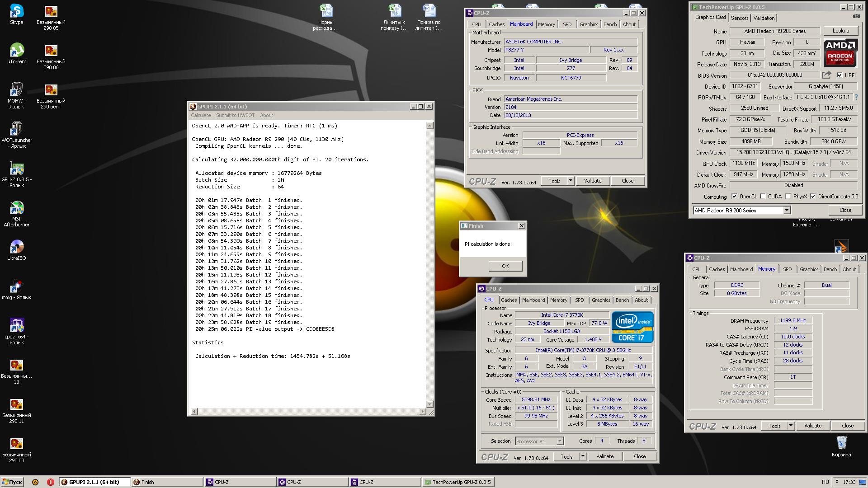The height and width of the screenshot is (488, 868).
Task: Select SPD tab in CPU-Z Memory window
Action: (x=787, y=269)
